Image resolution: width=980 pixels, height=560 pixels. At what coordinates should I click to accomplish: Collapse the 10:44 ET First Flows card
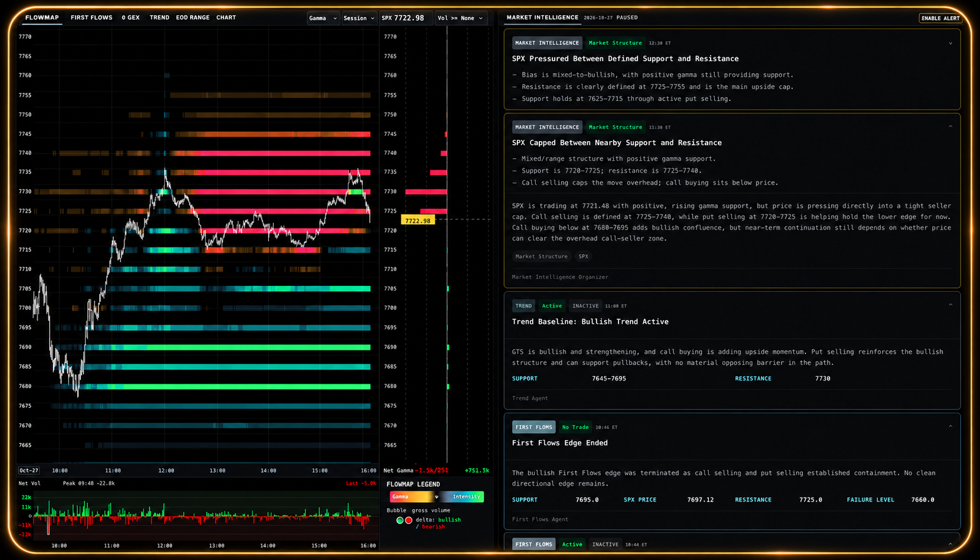950,544
